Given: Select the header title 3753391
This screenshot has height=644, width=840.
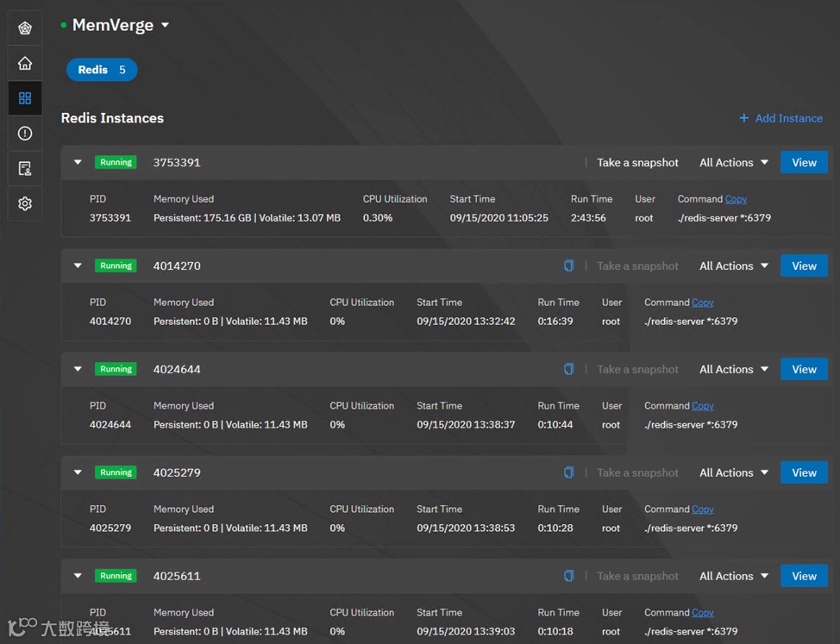Looking at the screenshot, I should click(x=177, y=162).
